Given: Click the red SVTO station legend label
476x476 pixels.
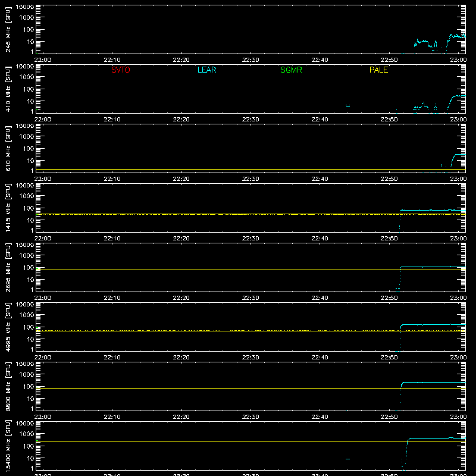Looking at the screenshot, I should [x=121, y=70].
